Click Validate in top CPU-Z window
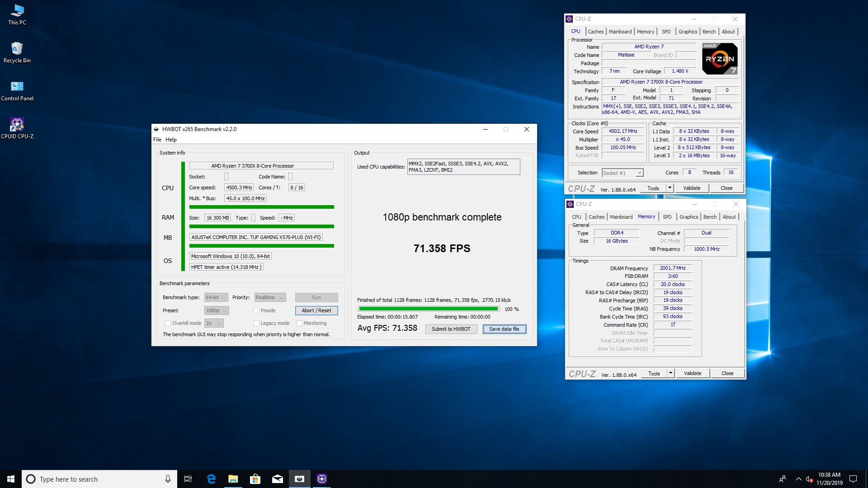The image size is (868, 488). (x=692, y=188)
